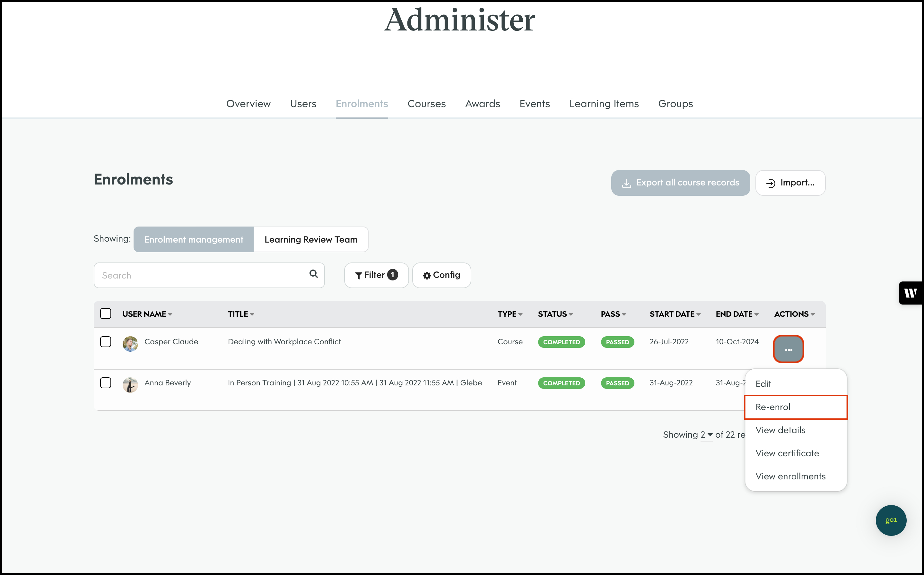This screenshot has height=575, width=924.
Task: Check Anna Beverly's row checkbox
Action: point(105,382)
